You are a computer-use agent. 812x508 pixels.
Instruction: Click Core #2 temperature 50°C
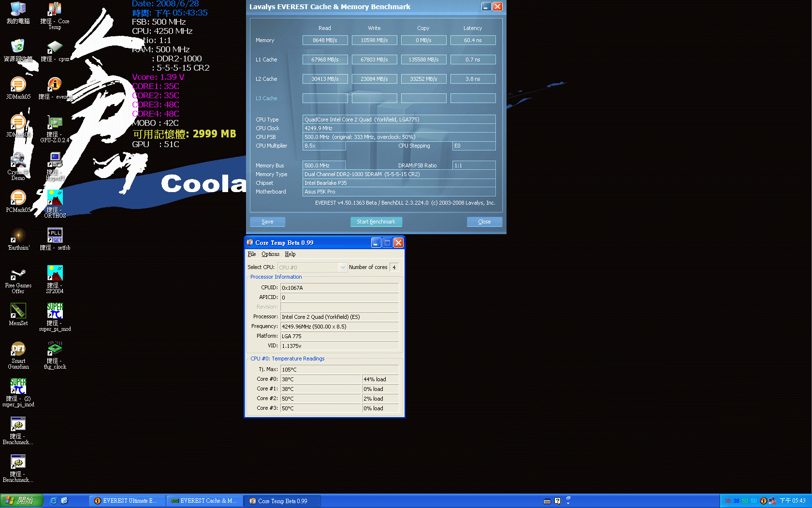[321, 399]
